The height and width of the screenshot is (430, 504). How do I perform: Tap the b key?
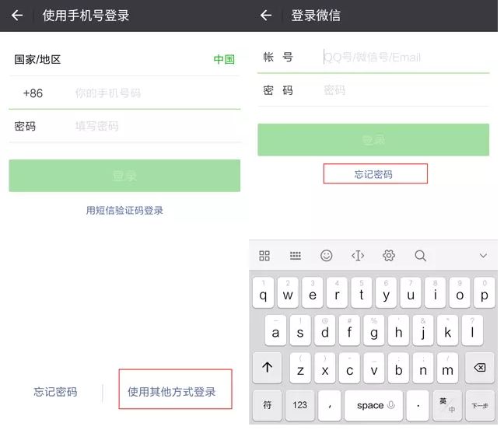tap(398, 368)
